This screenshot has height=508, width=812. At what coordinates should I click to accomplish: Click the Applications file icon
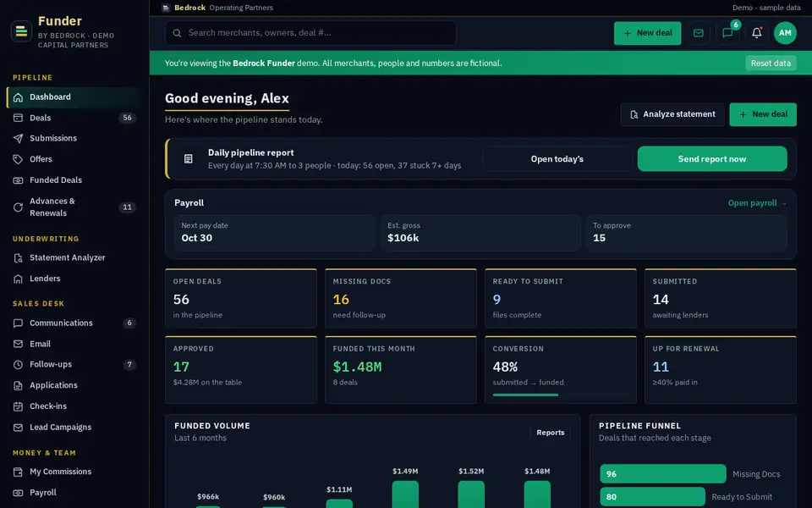click(x=18, y=386)
